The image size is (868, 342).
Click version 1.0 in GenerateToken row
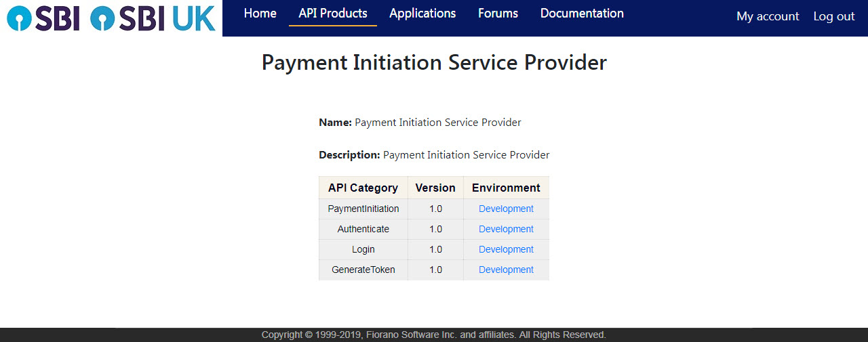pyautogui.click(x=435, y=270)
